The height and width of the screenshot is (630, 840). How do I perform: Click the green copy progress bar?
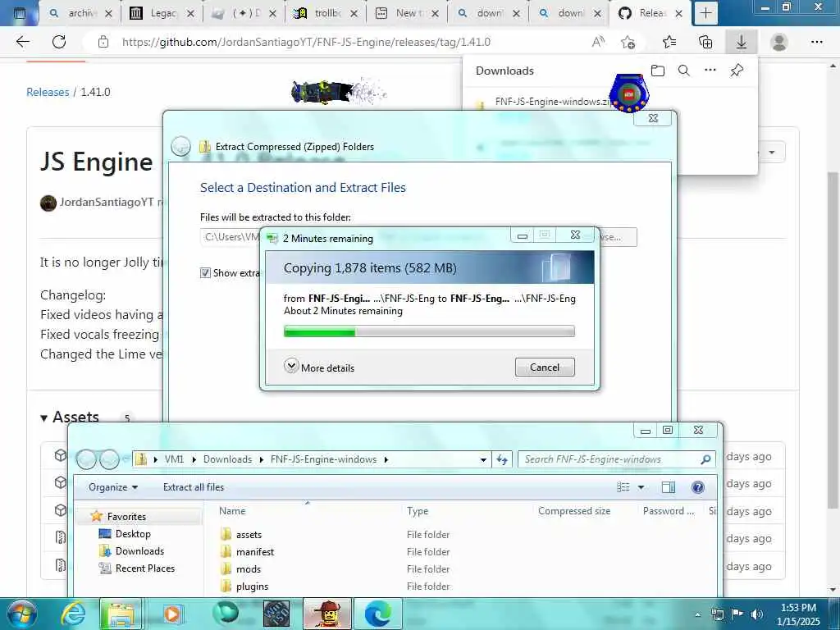click(x=429, y=331)
